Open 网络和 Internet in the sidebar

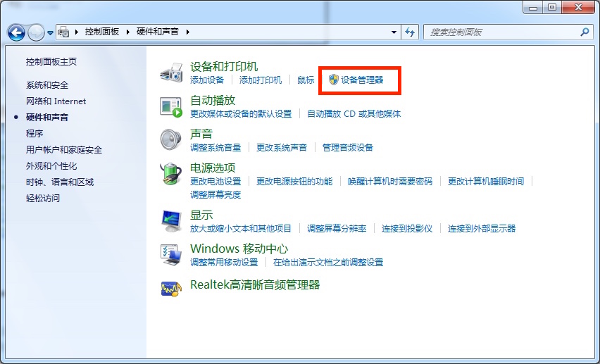pyautogui.click(x=56, y=101)
